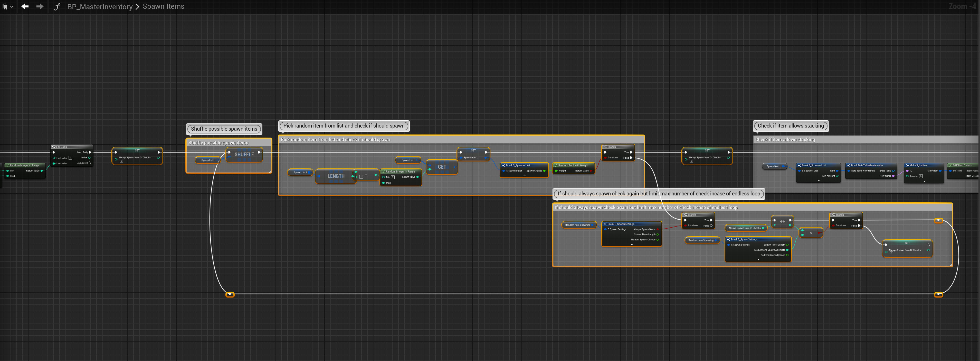Click the forward navigation arrow

click(40, 6)
